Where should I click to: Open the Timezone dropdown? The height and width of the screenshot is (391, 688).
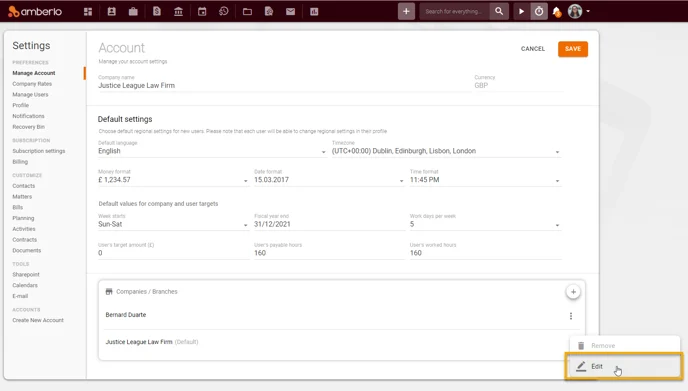[x=446, y=151]
